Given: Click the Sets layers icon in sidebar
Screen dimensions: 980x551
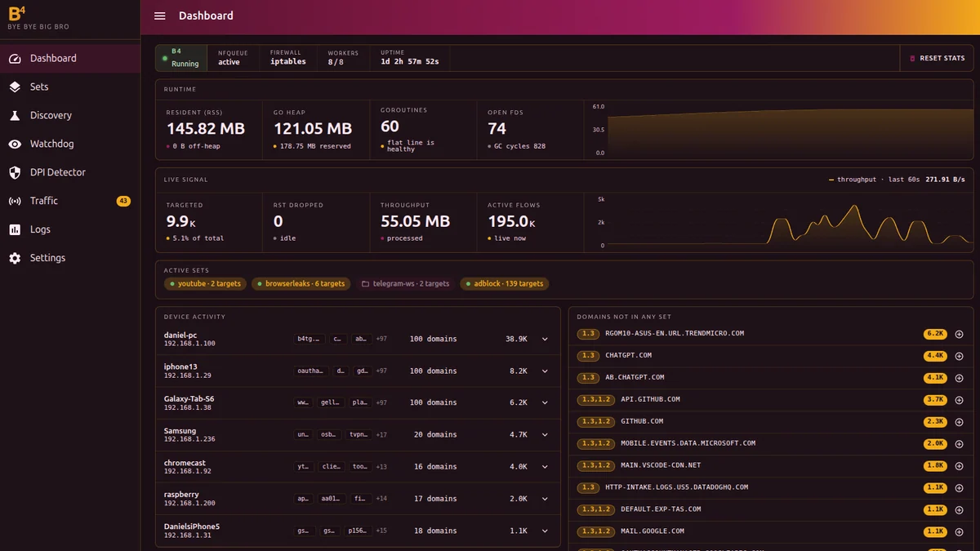Looking at the screenshot, I should [15, 87].
